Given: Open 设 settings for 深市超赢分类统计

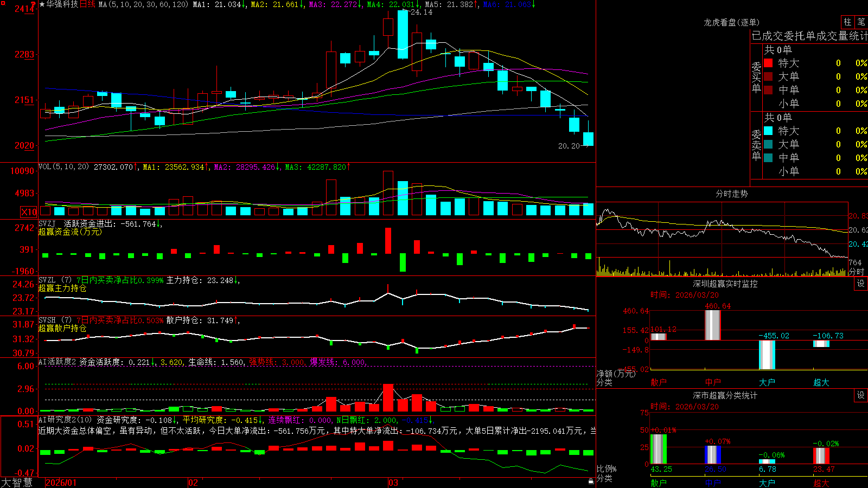Looking at the screenshot, I should 861,395.
